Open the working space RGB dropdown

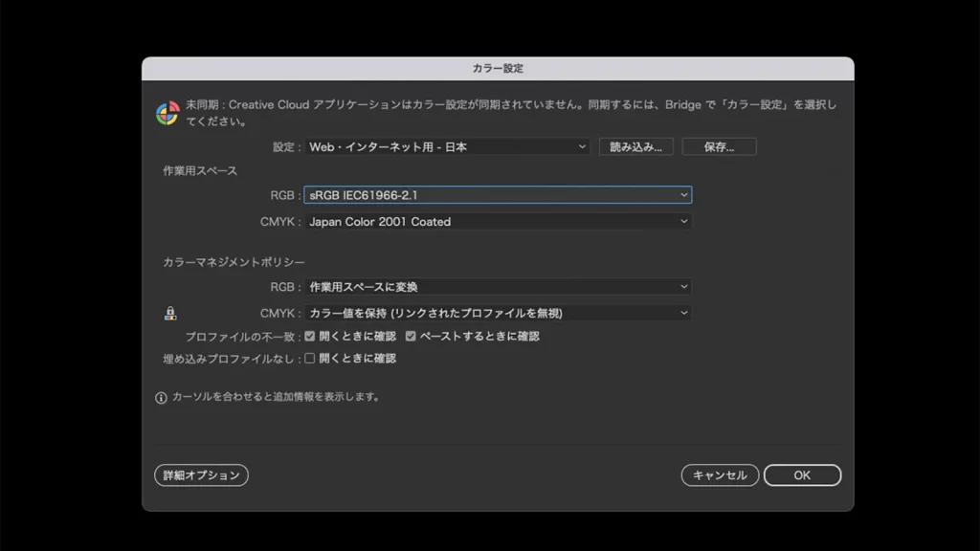click(498, 195)
